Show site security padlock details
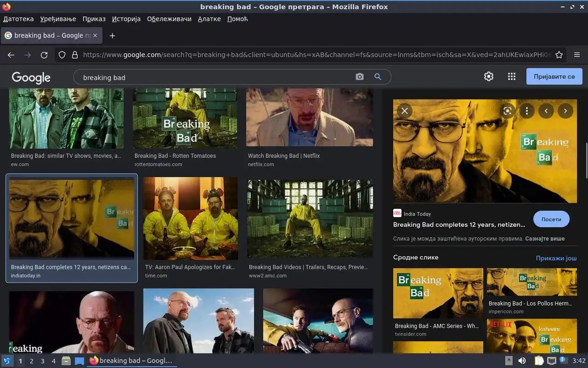The image size is (588, 368). [x=75, y=55]
